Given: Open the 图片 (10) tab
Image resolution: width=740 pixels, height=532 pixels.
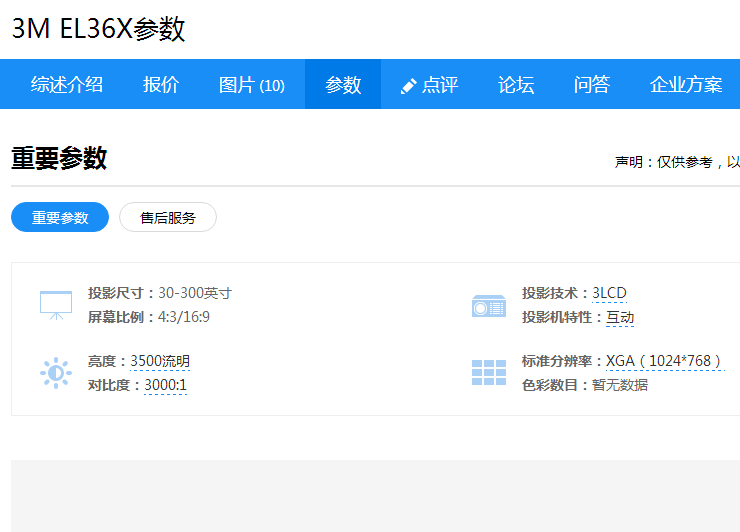Looking at the screenshot, I should click(x=252, y=85).
